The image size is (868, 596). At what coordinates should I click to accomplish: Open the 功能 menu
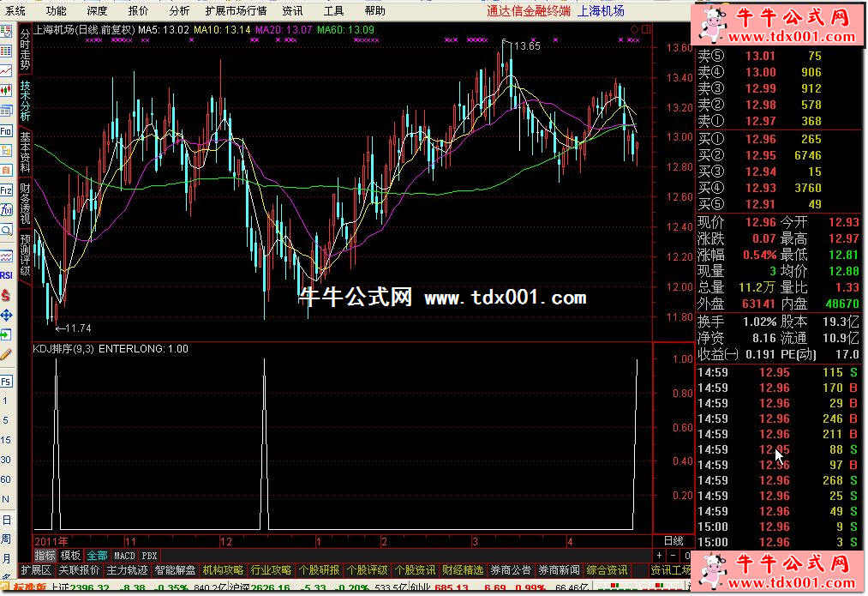(x=57, y=11)
